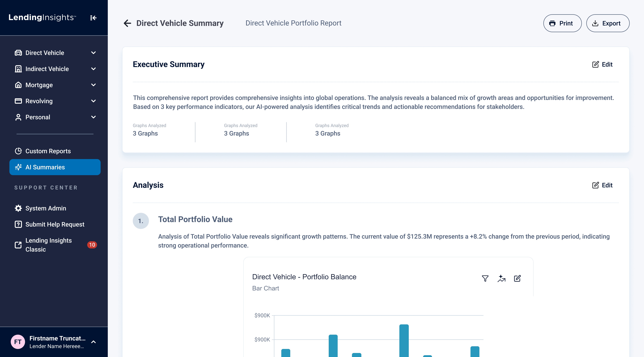644x357 pixels.
Task: Select AI Summaries in the sidebar
Action: pos(55,167)
